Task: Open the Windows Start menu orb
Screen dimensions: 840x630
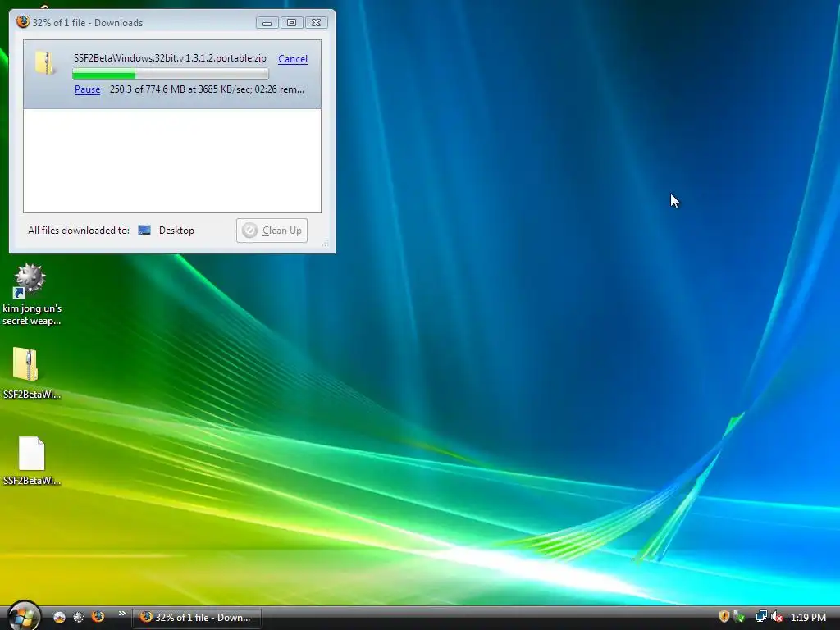Action: (23, 616)
